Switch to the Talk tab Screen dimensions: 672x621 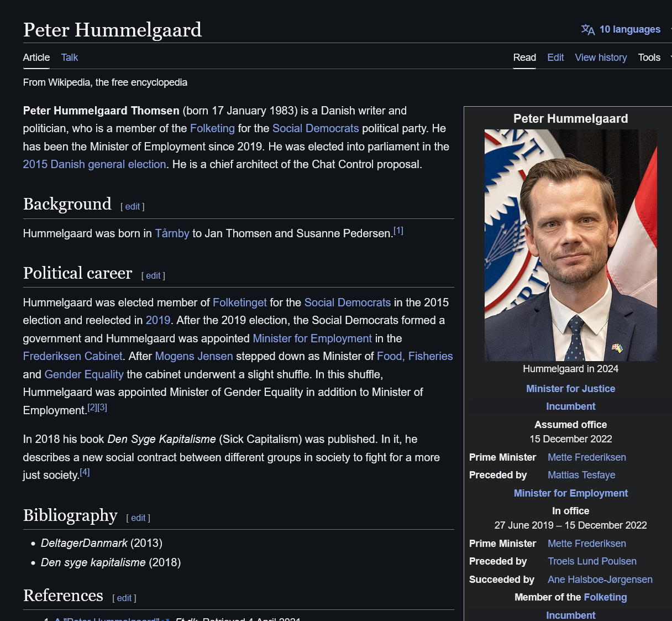pos(70,58)
